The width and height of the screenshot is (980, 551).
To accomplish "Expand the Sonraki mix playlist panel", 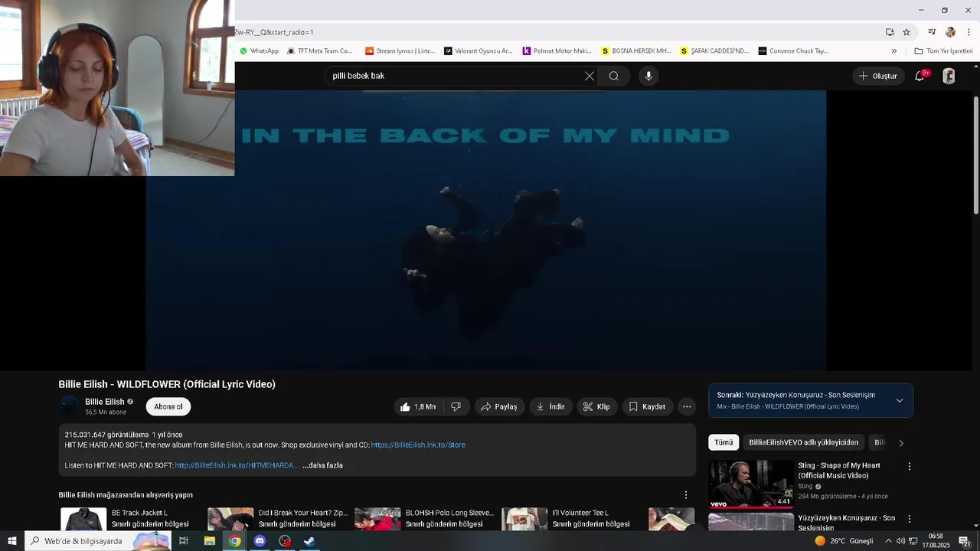I will [899, 400].
